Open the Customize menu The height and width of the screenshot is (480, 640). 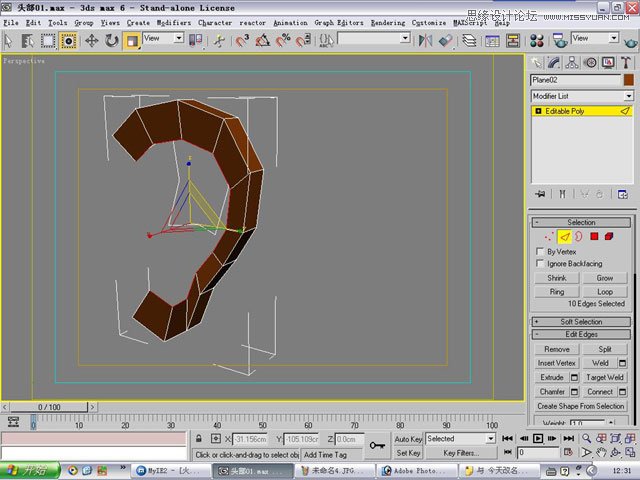pos(429,23)
